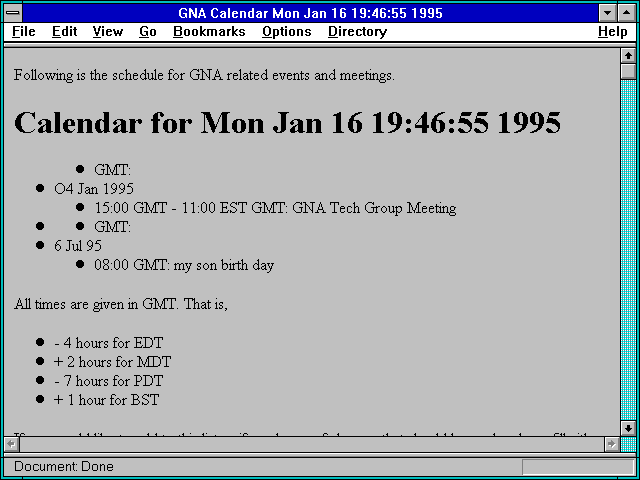Viewport: 640px width, 480px height.
Task: Click the vertical scrollbar up arrow
Action: click(628, 55)
